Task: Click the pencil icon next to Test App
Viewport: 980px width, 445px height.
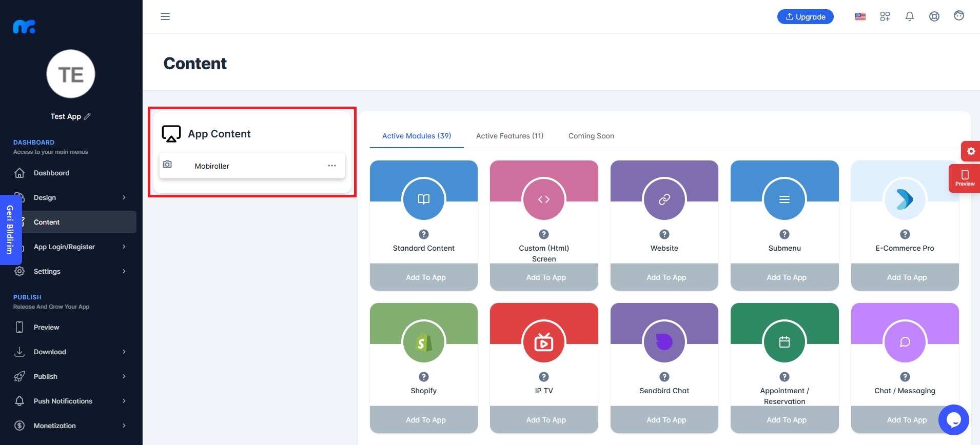Action: 87,116
